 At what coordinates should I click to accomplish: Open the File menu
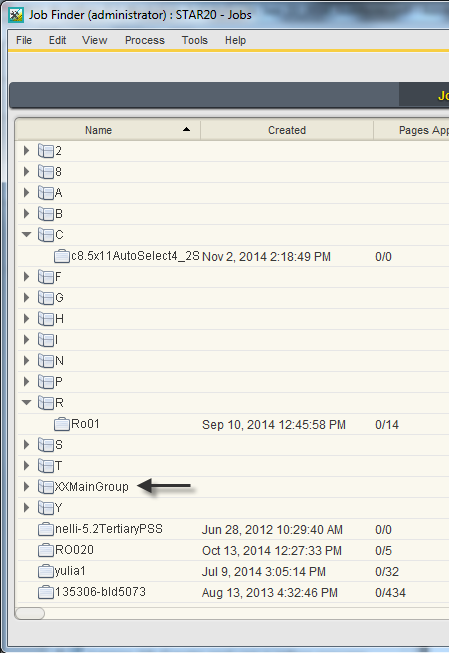coord(24,40)
